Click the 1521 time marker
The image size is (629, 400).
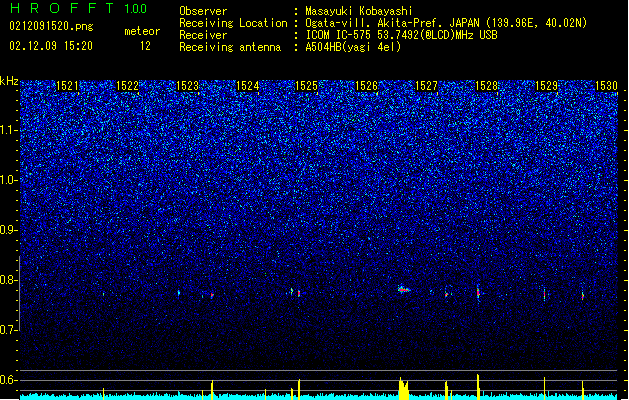(67, 86)
